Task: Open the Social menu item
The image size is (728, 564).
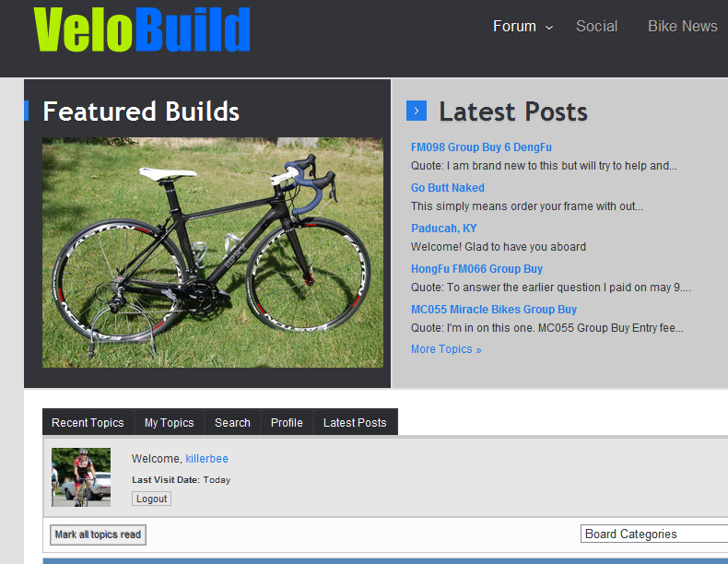Action: click(x=596, y=26)
